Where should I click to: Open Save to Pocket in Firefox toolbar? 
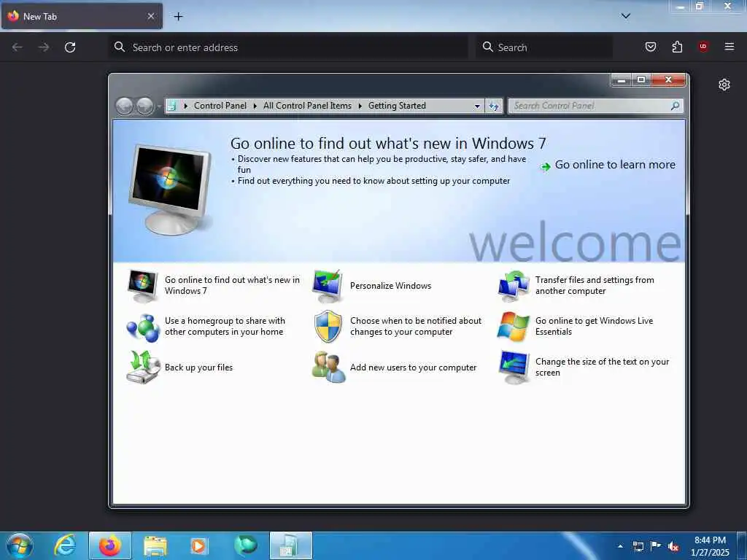[651, 47]
